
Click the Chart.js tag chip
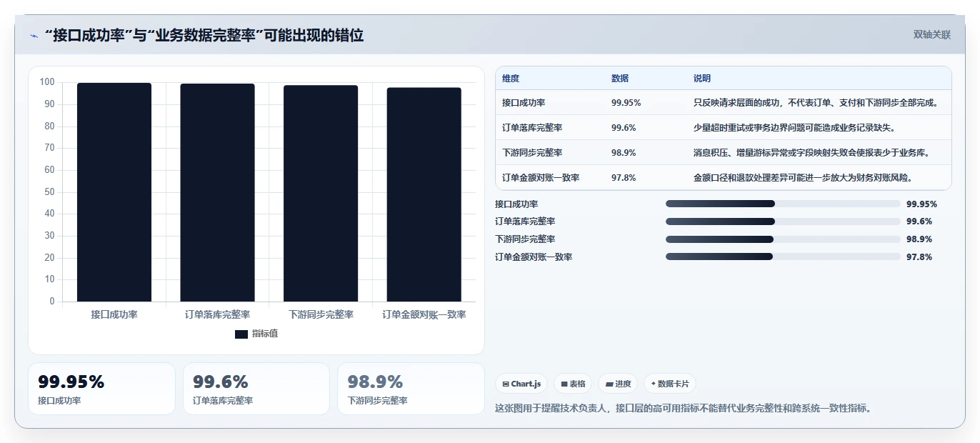click(x=522, y=384)
